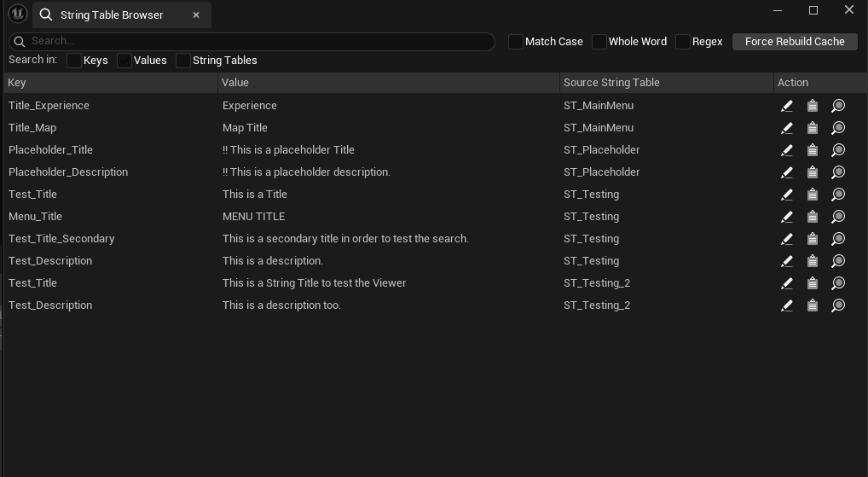This screenshot has height=477, width=868.
Task: Click the magnifier icon for Placeholder_Title row
Action: pyautogui.click(x=838, y=150)
